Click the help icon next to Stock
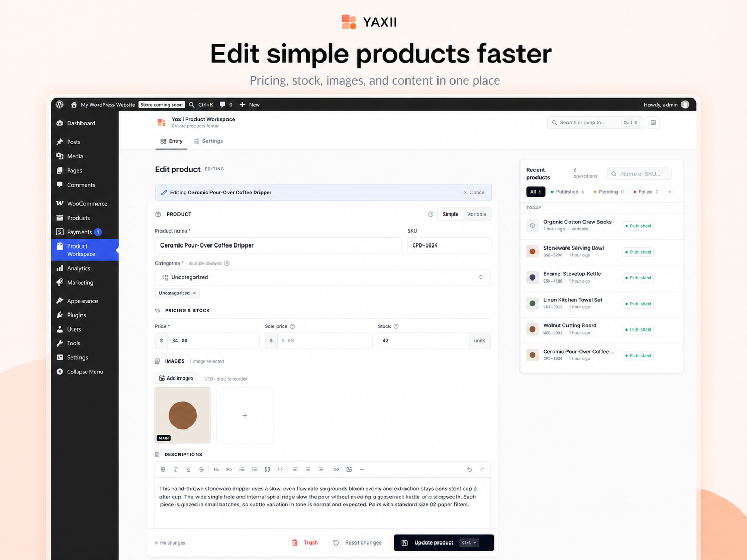This screenshot has width=747, height=560. tap(396, 326)
